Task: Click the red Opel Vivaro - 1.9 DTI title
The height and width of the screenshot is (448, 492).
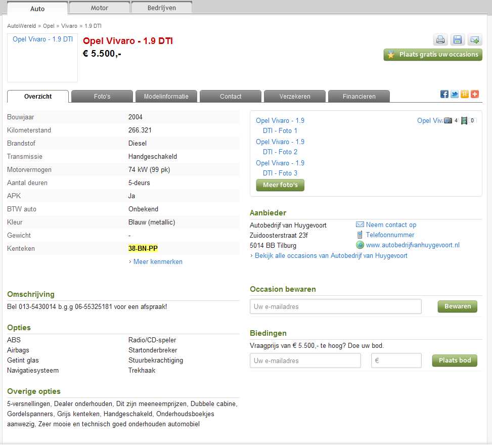Action: click(128, 41)
